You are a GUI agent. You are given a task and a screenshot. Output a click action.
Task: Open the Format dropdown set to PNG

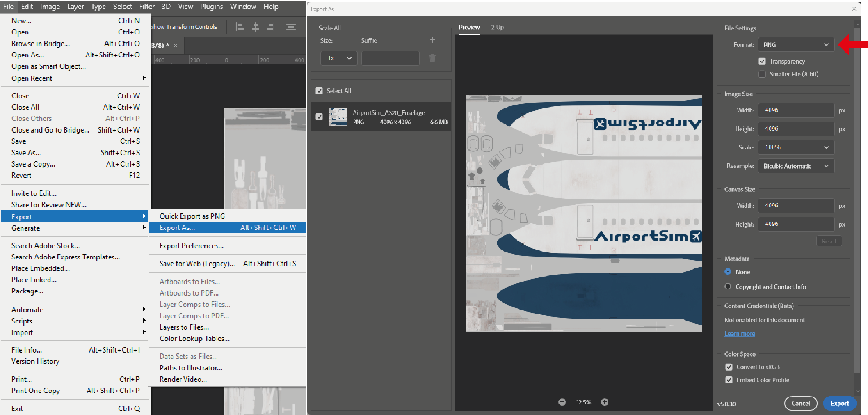click(796, 45)
